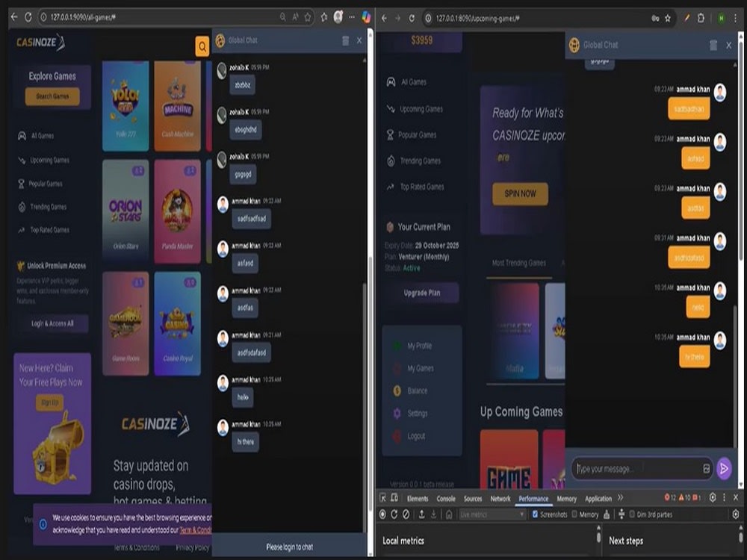Open the Live metrics dropdown

coord(492,514)
